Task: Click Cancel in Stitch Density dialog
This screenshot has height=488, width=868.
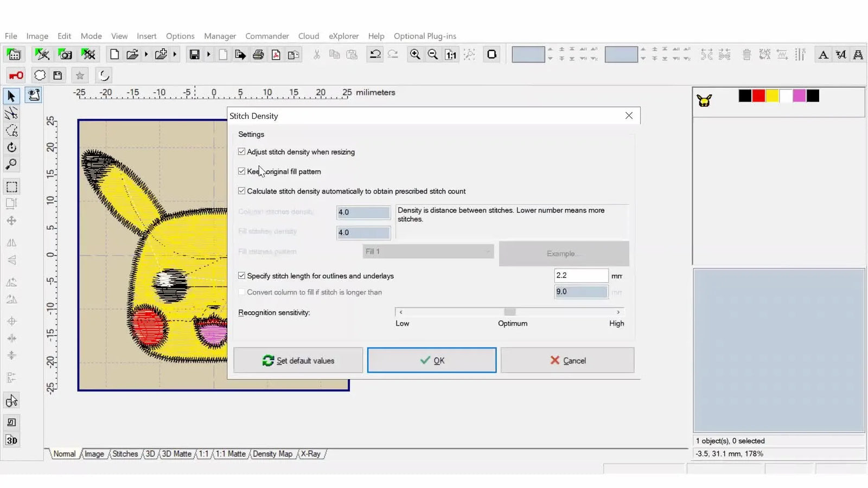Action: point(567,361)
